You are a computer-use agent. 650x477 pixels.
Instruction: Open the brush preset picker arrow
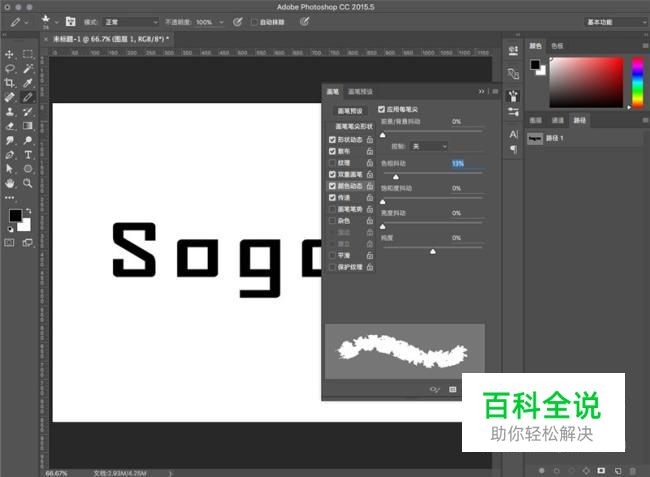coord(56,22)
